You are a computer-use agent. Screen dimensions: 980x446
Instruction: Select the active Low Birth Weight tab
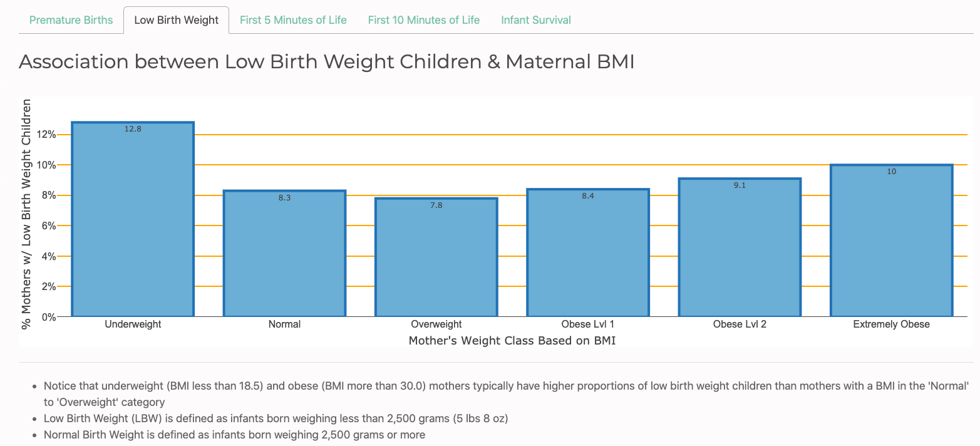tap(176, 19)
